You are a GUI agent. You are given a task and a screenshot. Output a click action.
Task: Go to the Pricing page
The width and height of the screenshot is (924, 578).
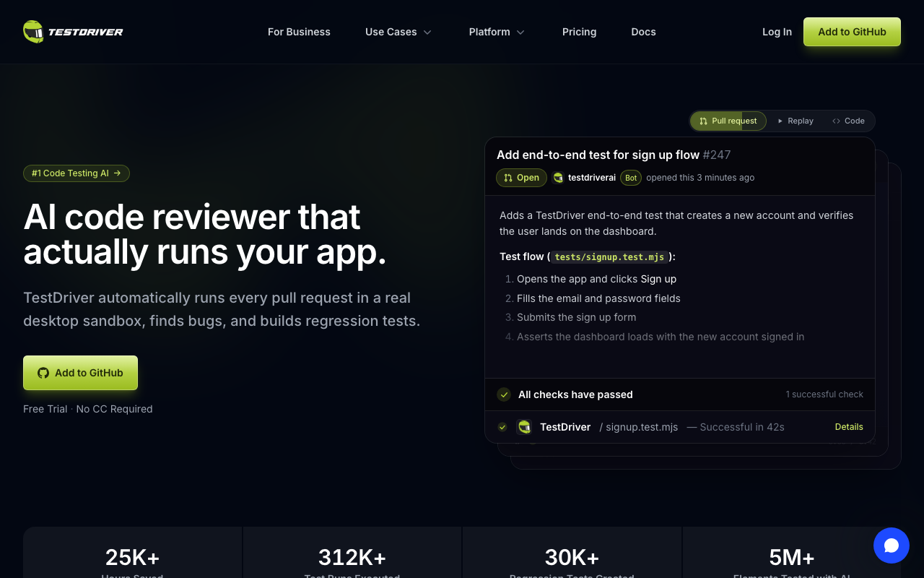580,32
